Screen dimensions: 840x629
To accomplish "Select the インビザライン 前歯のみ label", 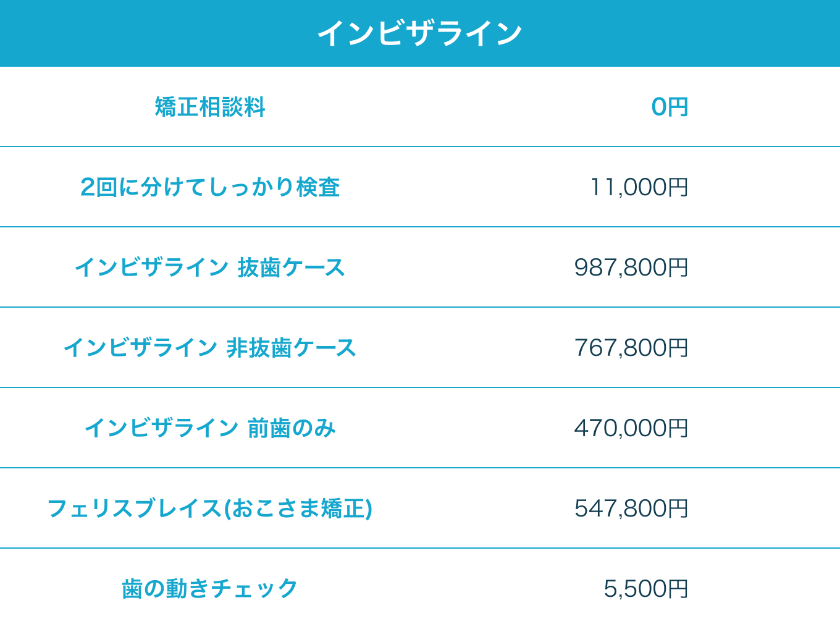I will (210, 428).
